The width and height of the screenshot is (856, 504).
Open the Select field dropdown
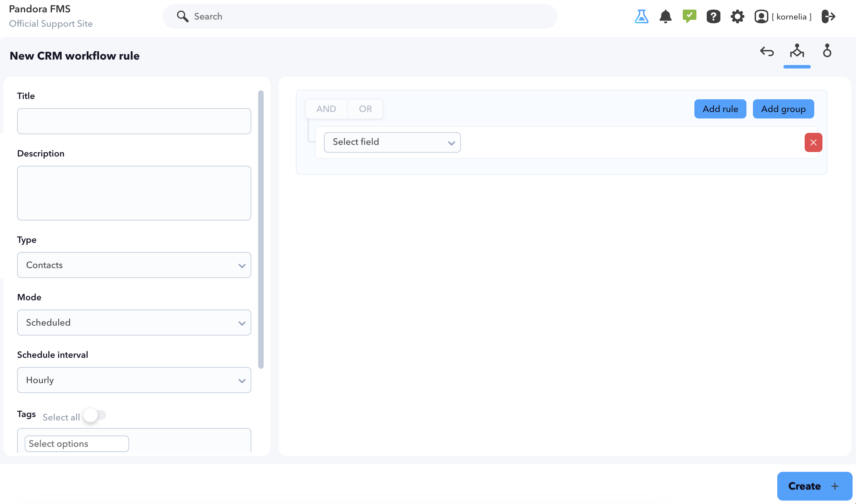[392, 142]
